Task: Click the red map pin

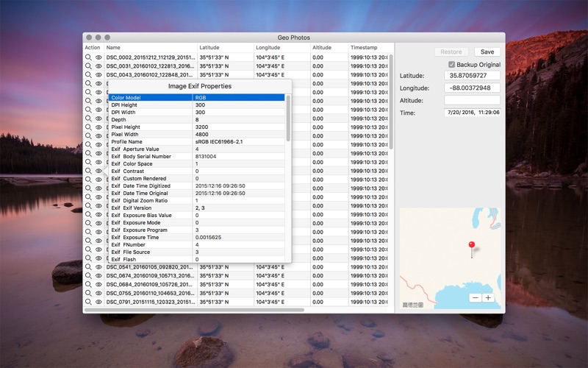Action: [472, 245]
